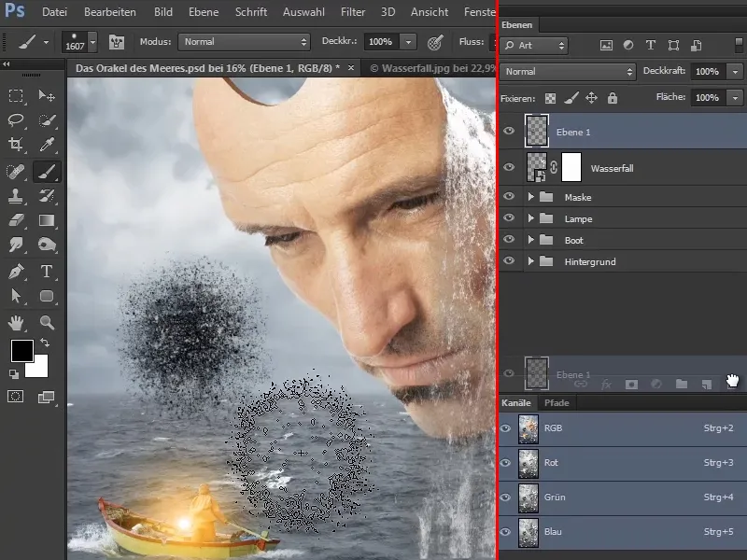The width and height of the screenshot is (747, 560).
Task: Toggle pressure for opacity icon
Action: pyautogui.click(x=434, y=42)
